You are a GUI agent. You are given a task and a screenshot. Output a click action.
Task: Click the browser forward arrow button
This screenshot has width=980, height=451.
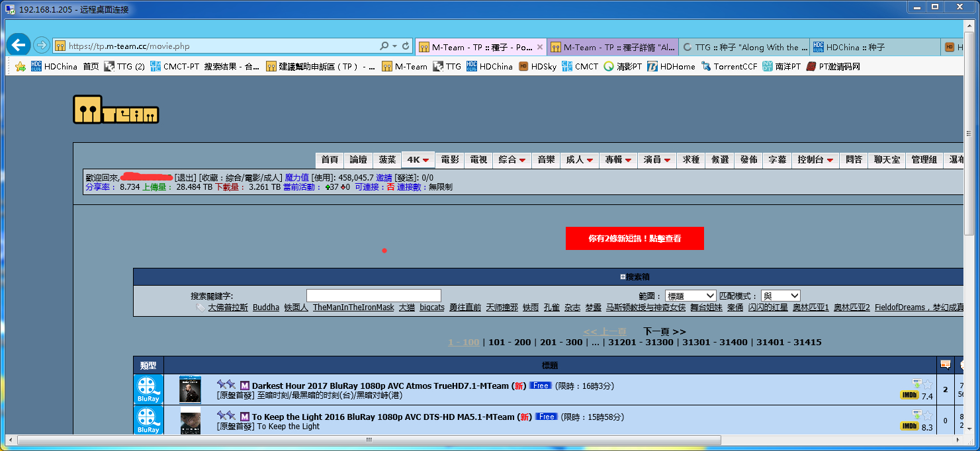tap(41, 46)
